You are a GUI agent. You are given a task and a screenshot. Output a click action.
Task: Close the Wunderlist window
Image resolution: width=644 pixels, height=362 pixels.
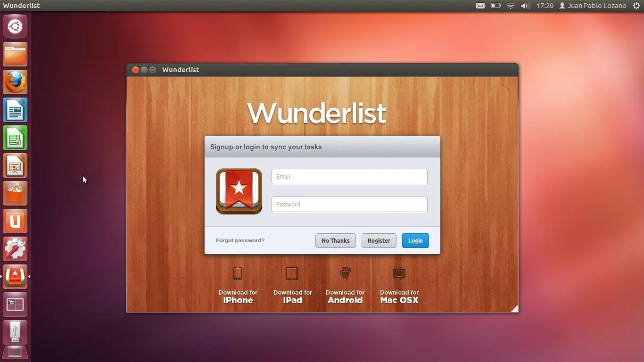135,70
